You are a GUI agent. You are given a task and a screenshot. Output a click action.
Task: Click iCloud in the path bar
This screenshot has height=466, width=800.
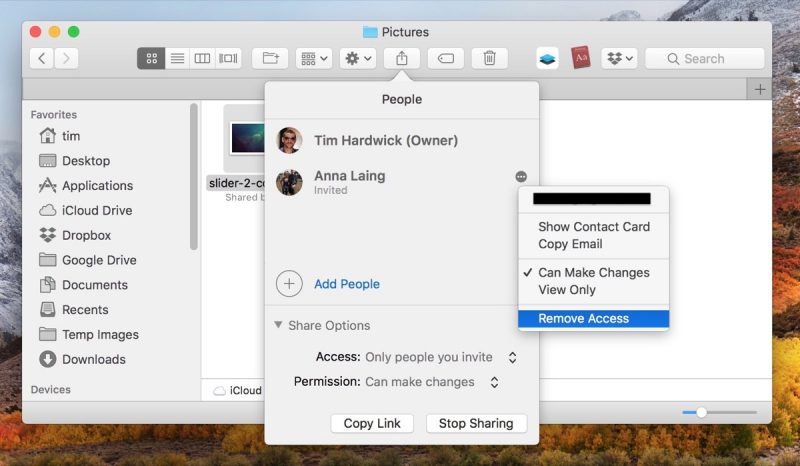238,390
